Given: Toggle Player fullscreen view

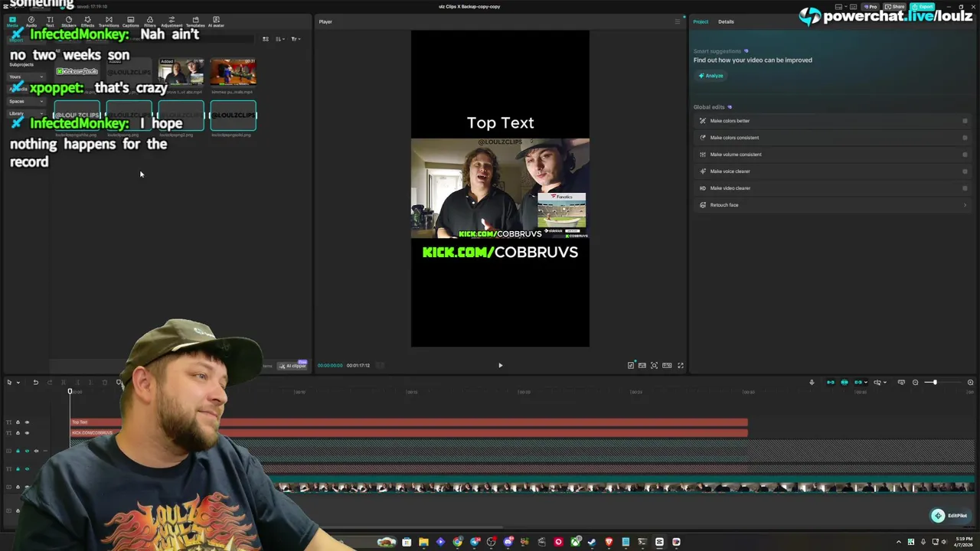Looking at the screenshot, I should [x=681, y=366].
